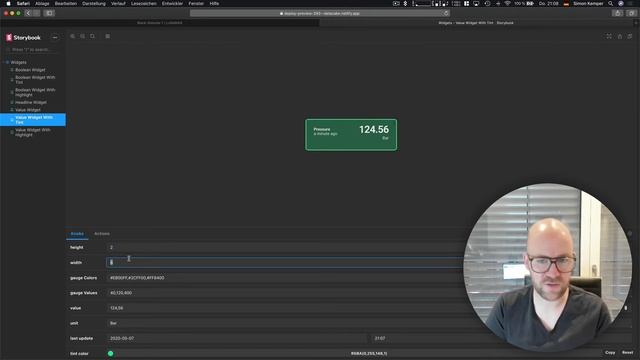Click the copy canvas link icon
The width and height of the screenshot is (640, 360).
(630, 36)
